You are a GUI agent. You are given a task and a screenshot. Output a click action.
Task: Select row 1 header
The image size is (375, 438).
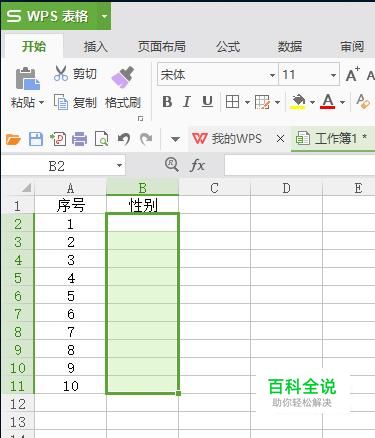pyautogui.click(x=17, y=206)
